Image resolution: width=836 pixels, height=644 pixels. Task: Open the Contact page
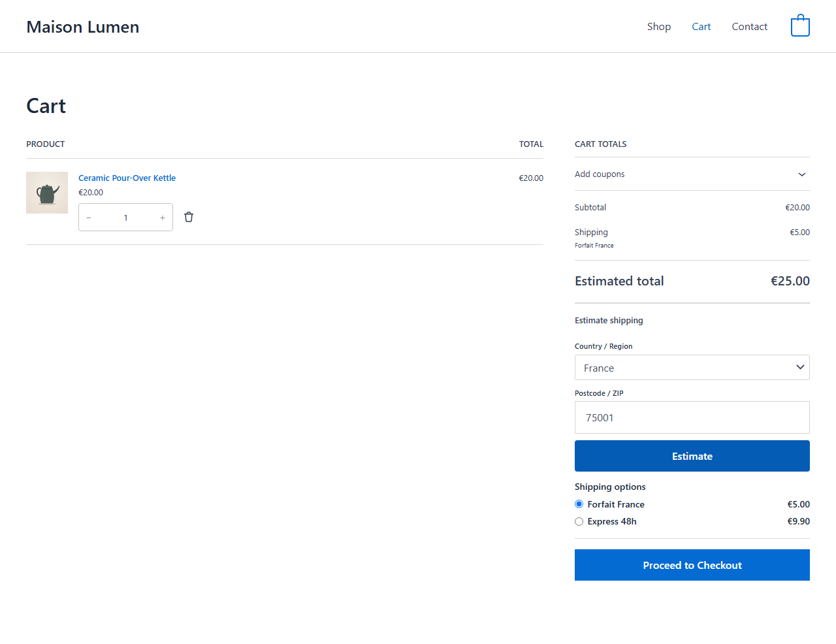pos(750,27)
